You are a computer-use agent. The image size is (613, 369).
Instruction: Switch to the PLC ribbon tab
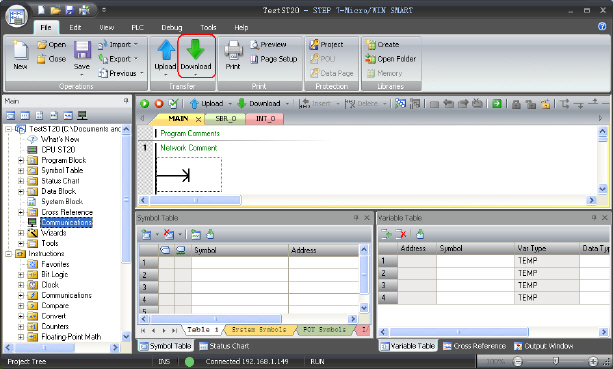pyautogui.click(x=138, y=27)
